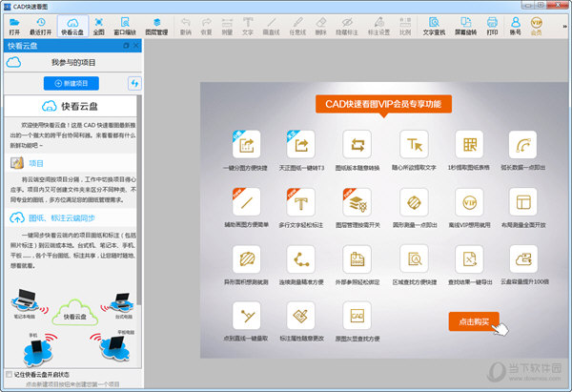This screenshot has width=572, height=392.
Task: Activate the 窗口缩放 window zoom tool
Action: (x=125, y=27)
